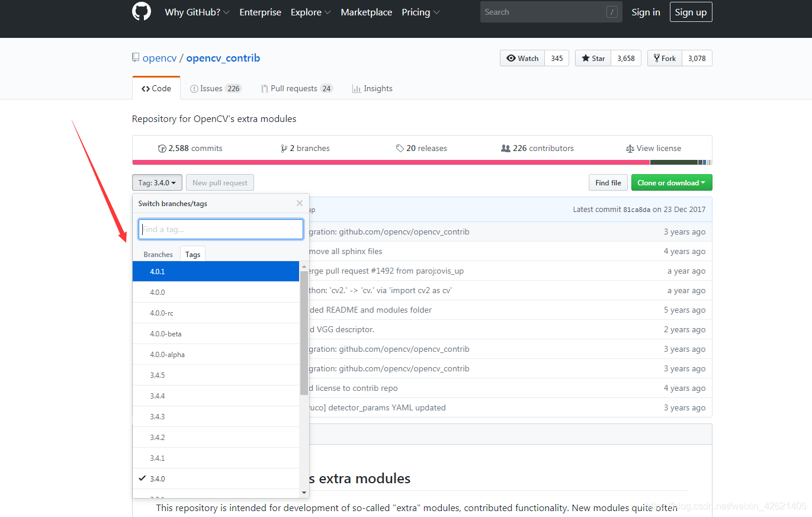The image size is (812, 517).
Task: Choose the 4.0.0-beta tag
Action: pos(216,333)
